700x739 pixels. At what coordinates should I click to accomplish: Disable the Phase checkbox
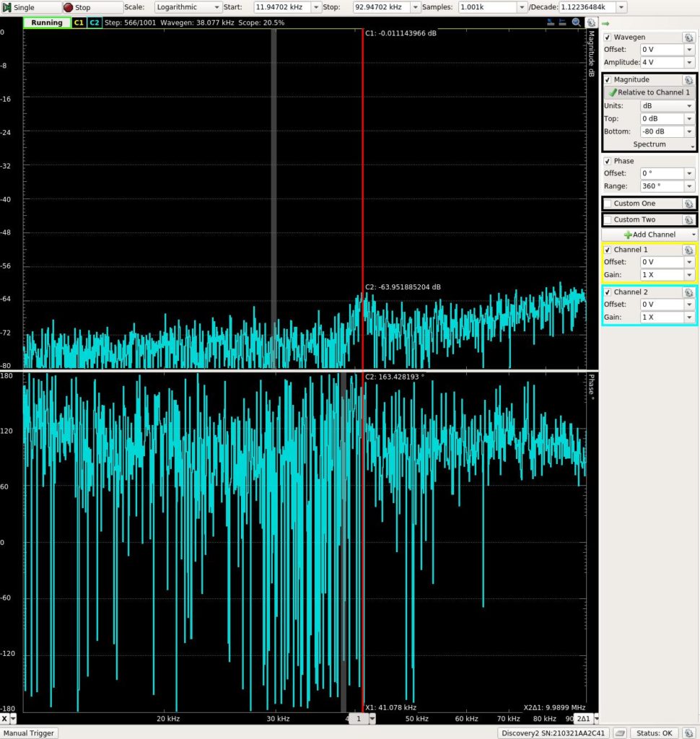[608, 161]
